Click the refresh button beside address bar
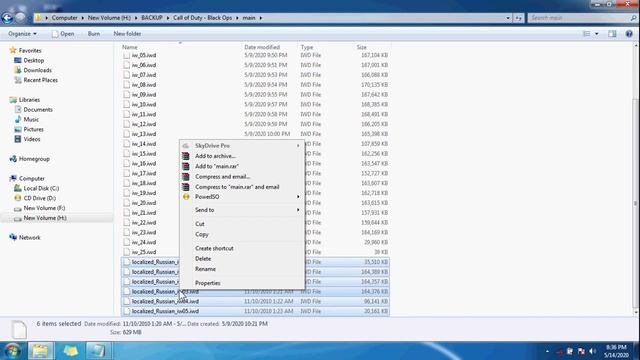 (x=518, y=18)
